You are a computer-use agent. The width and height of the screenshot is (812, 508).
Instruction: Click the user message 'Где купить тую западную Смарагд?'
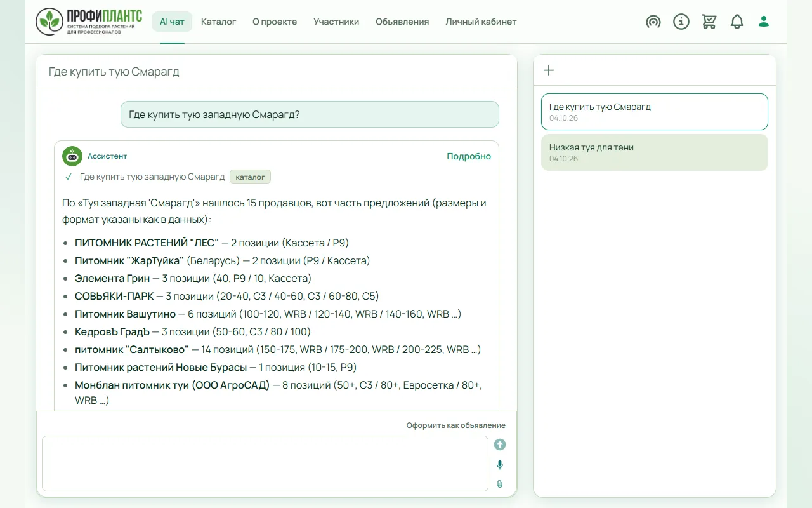click(x=310, y=114)
